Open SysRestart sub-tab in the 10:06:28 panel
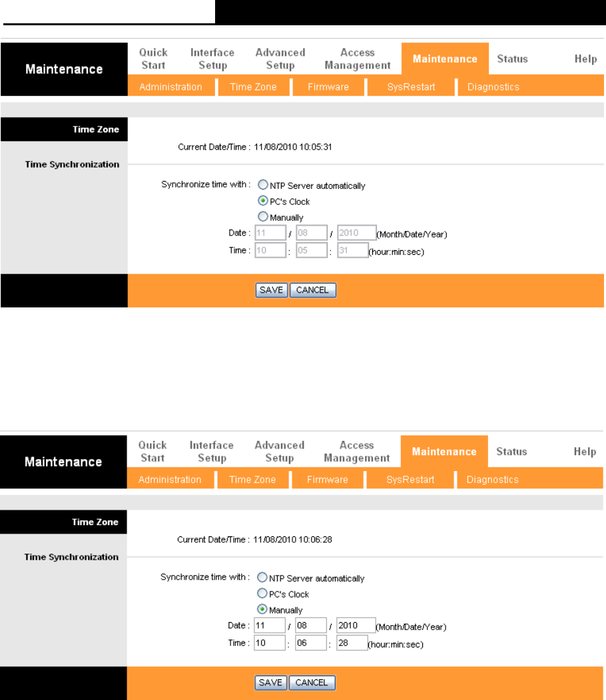Viewport: 606px width, 700px height. point(410,480)
